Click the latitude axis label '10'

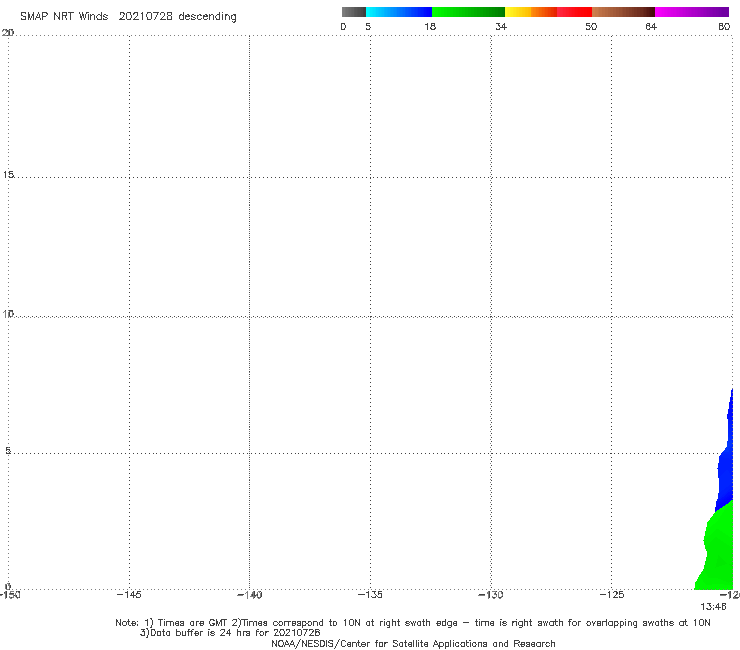pyautogui.click(x=8, y=314)
